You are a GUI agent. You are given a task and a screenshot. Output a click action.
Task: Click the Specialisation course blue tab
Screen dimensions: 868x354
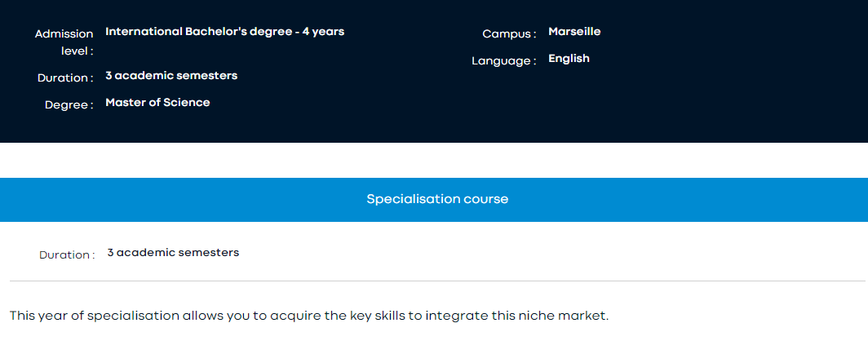coord(437,199)
